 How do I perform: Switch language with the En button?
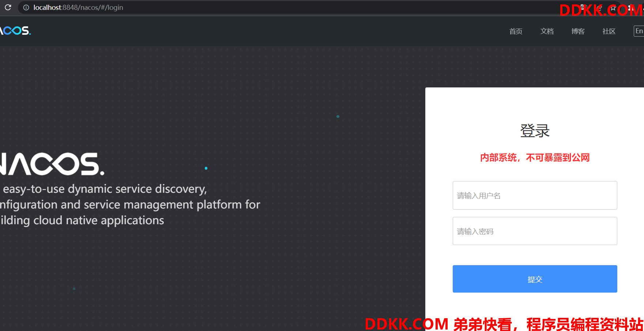[639, 31]
